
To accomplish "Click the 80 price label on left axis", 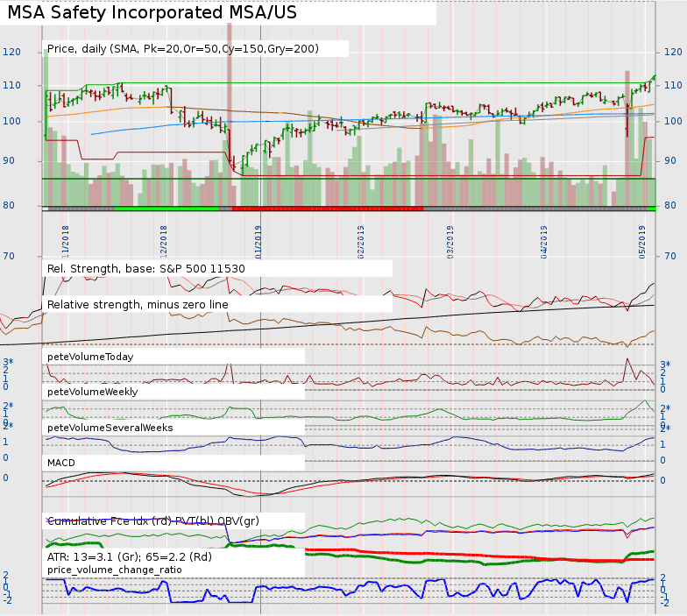I will coord(9,205).
